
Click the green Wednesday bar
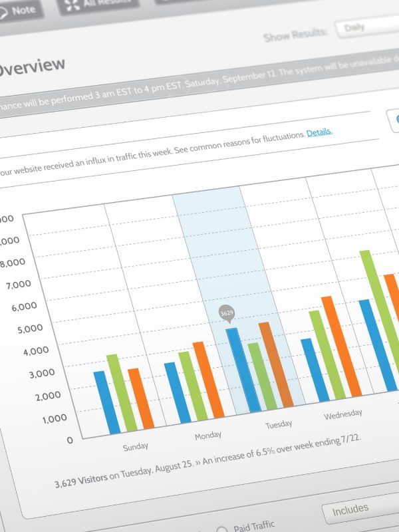327,354
